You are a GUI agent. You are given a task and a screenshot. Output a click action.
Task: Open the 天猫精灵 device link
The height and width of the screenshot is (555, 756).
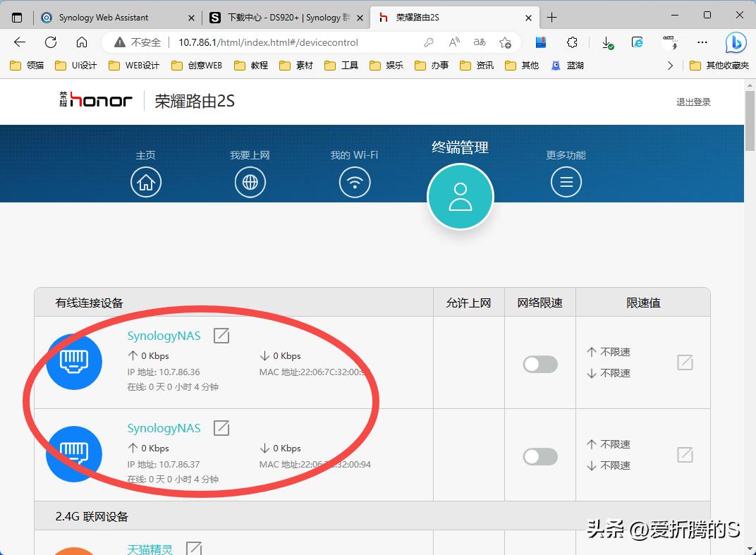point(150,549)
